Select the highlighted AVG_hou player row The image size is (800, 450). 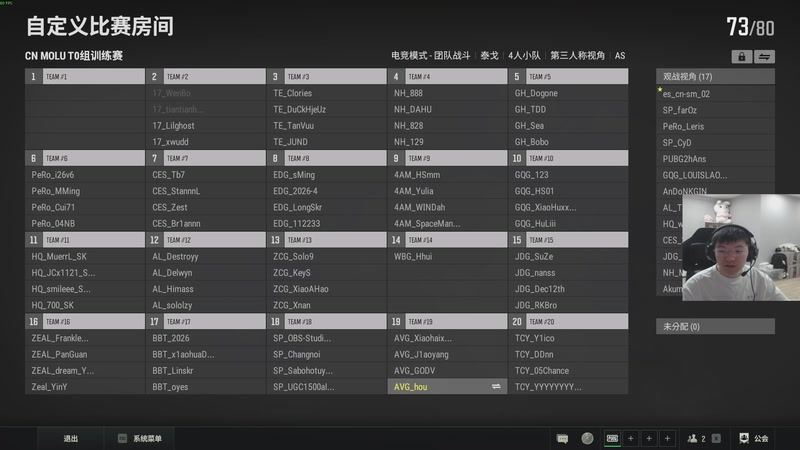tap(447, 387)
